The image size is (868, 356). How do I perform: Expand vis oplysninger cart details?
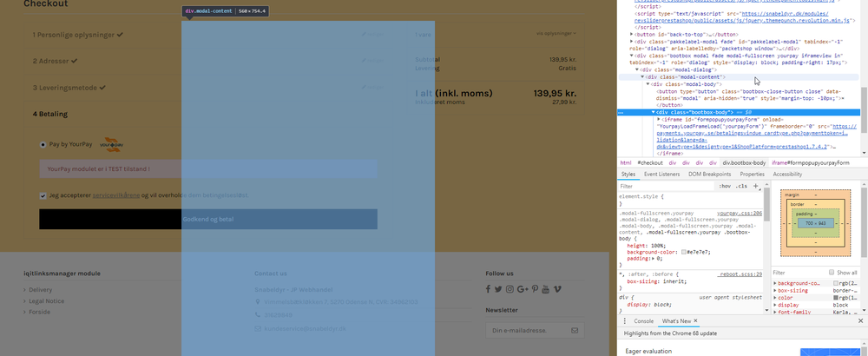pos(556,33)
